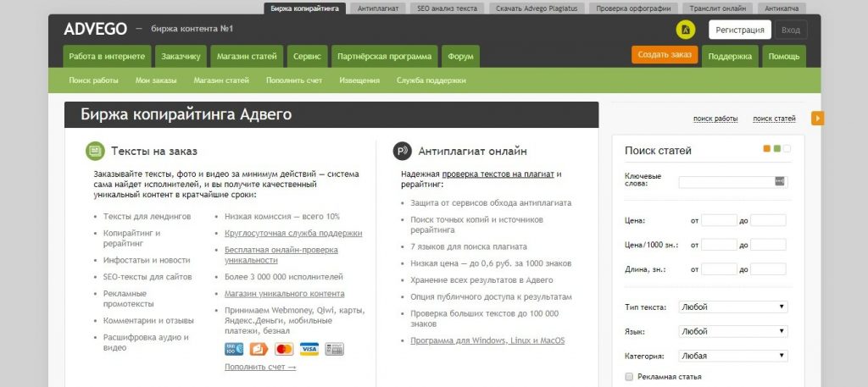The width and height of the screenshot is (868, 387).
Task: Open 'Транслит онлайн' top tab
Action: (717, 8)
